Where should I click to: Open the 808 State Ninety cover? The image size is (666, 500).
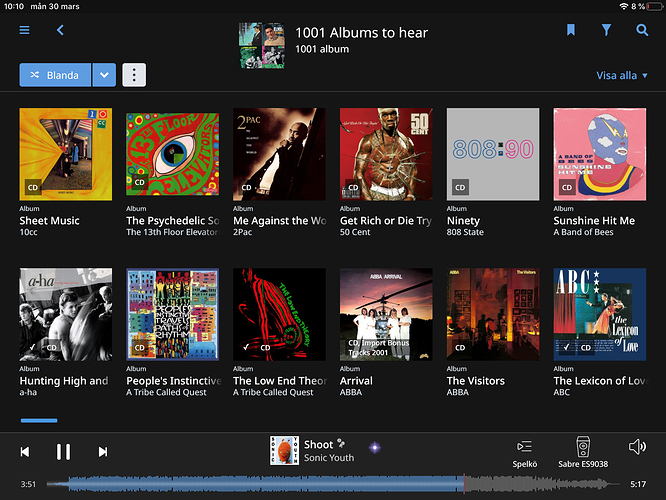[x=493, y=154]
